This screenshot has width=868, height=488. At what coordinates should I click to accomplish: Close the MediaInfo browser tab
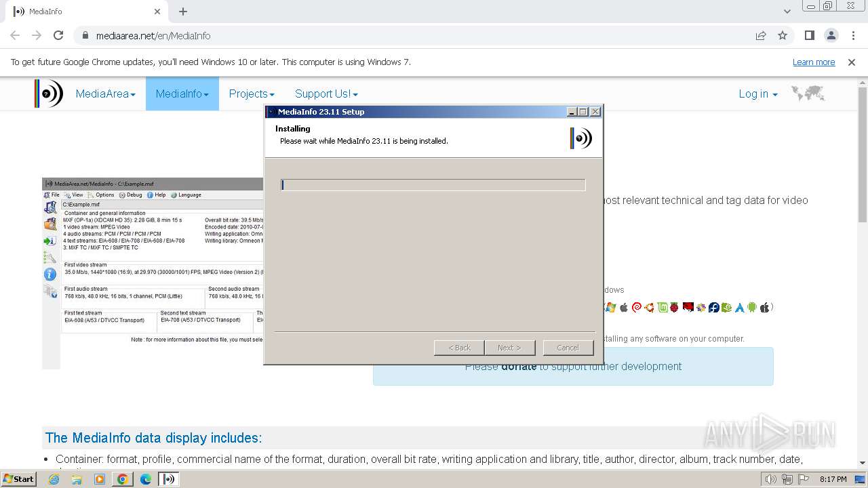[157, 12]
